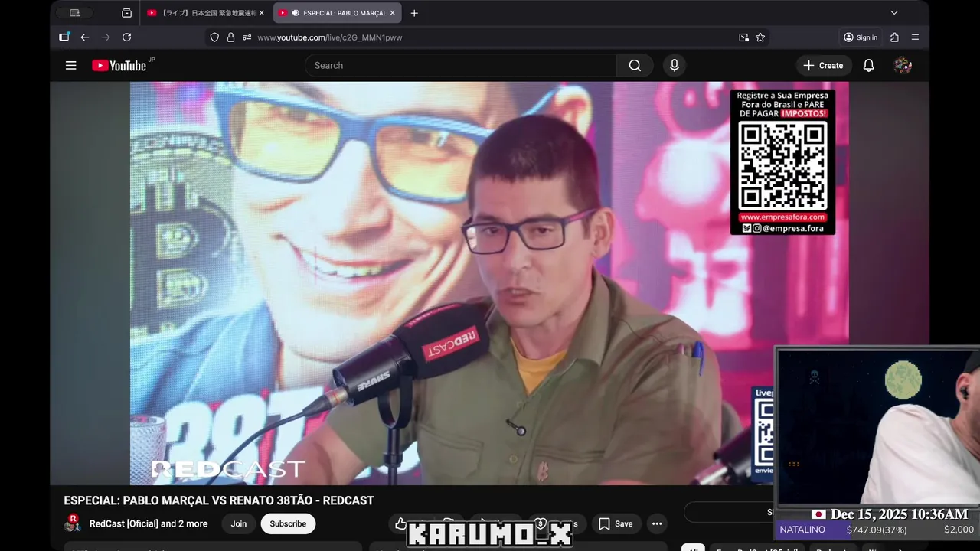This screenshot has height=551, width=980.
Task: Close the ESPECIAL: PABLO MARÇAL tab
Action: pyautogui.click(x=393, y=13)
